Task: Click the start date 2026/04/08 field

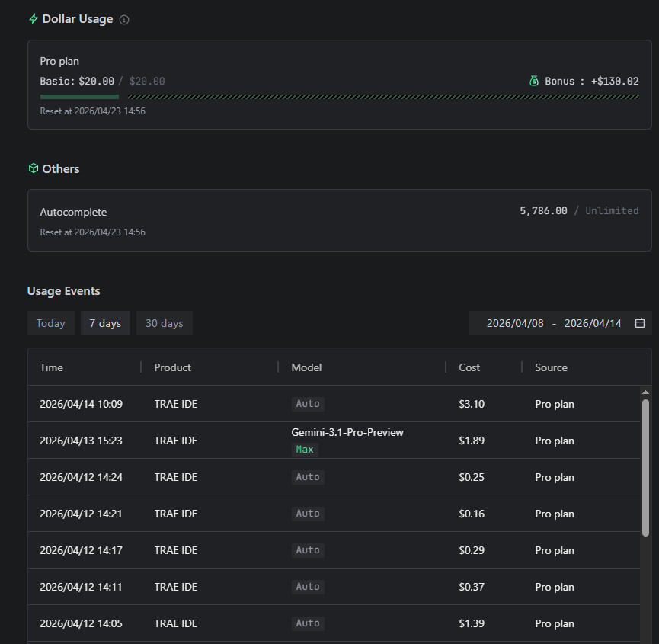Action: [x=515, y=323]
